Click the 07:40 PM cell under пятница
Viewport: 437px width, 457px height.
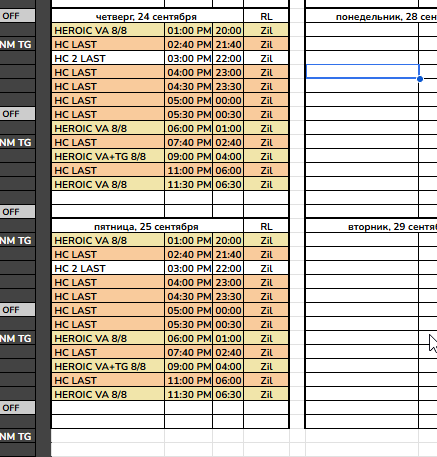pos(189,352)
